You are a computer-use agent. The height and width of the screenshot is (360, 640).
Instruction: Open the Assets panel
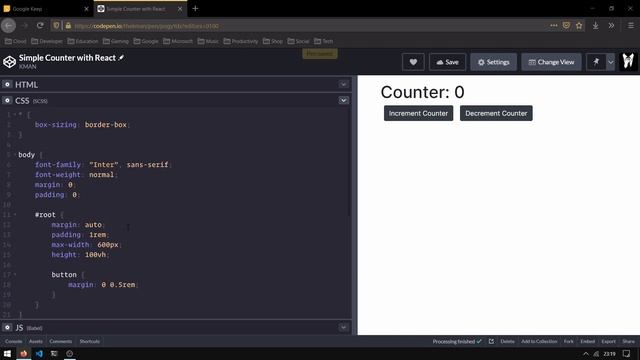[x=36, y=341]
